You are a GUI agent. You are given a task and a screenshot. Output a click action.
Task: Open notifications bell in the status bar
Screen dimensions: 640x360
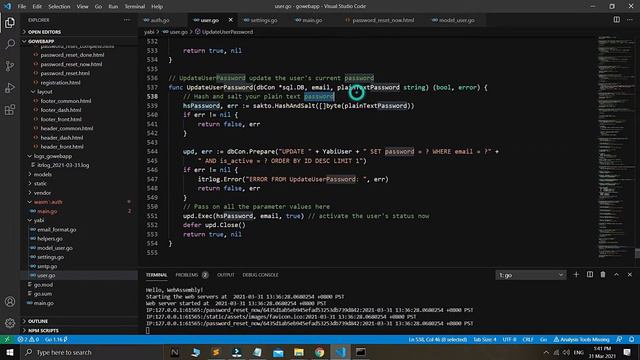[631, 339]
